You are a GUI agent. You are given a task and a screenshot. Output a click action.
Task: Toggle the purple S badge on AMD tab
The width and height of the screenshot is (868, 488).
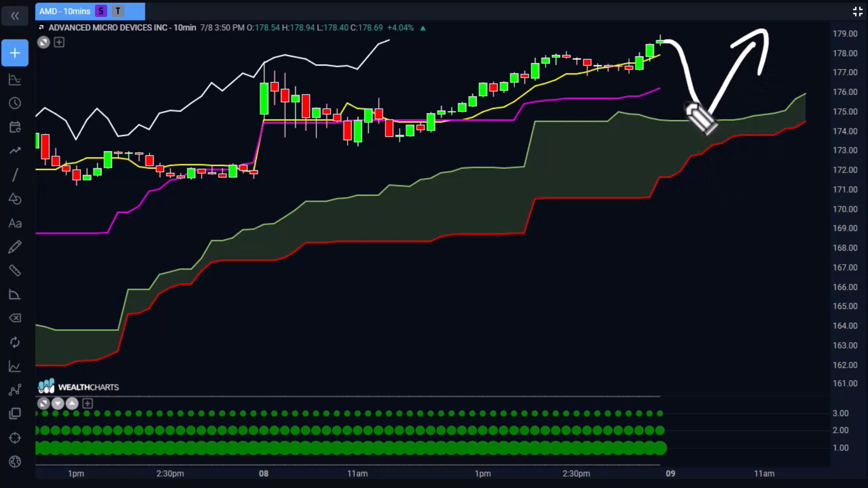click(101, 11)
